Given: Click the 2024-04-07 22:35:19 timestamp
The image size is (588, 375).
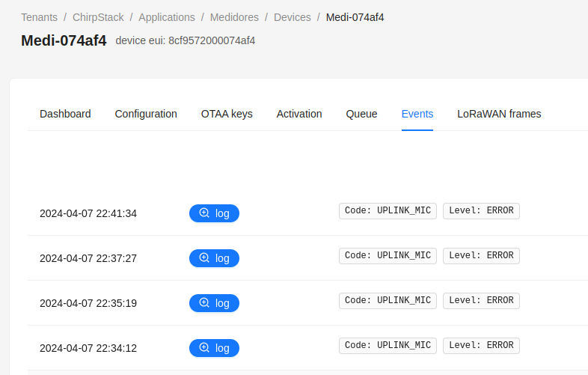Looking at the screenshot, I should (x=88, y=303).
